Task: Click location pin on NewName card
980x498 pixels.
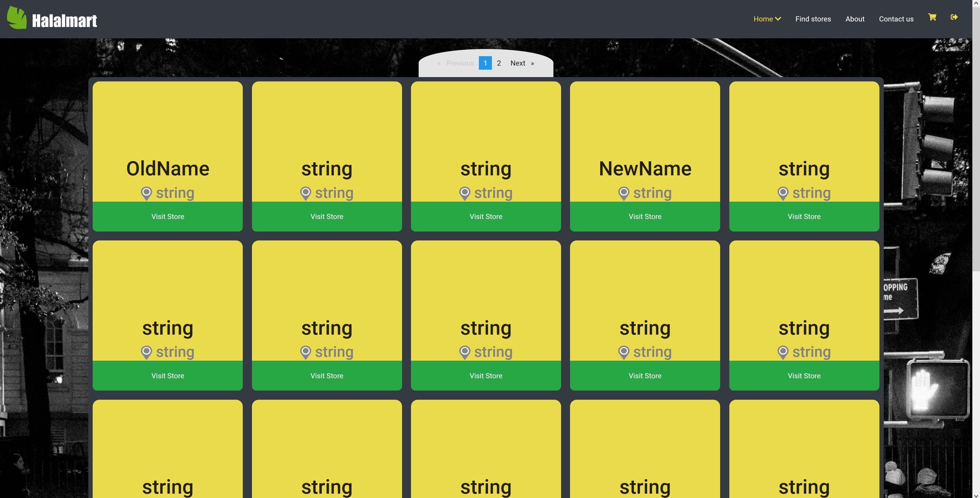Action: [624, 193]
